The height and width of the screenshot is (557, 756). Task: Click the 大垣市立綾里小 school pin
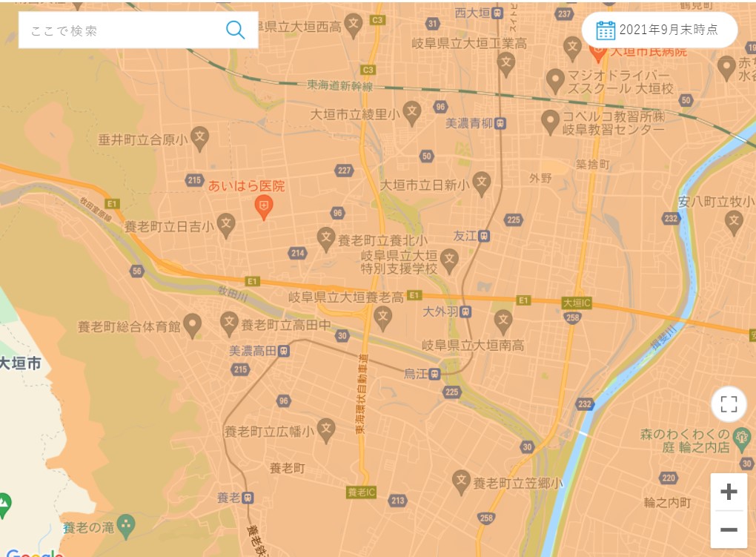tap(412, 114)
